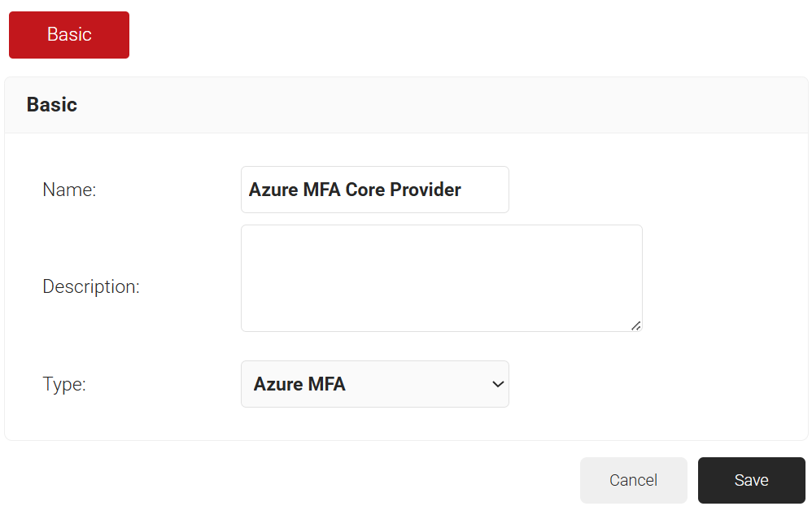Click into the Name input field

[x=374, y=190]
